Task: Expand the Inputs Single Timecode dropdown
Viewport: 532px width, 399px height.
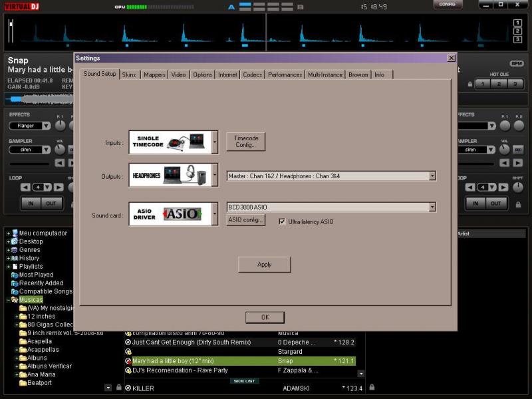Action: point(215,142)
